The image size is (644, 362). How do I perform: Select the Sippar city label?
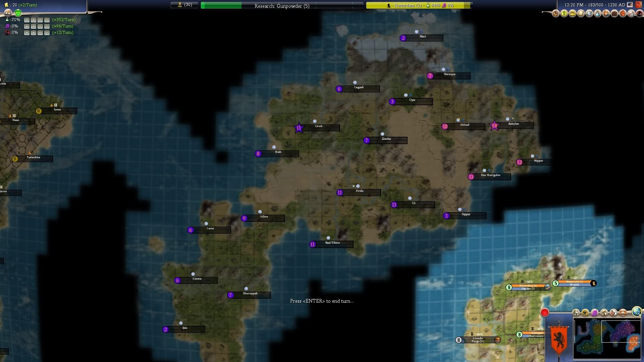pos(465,216)
